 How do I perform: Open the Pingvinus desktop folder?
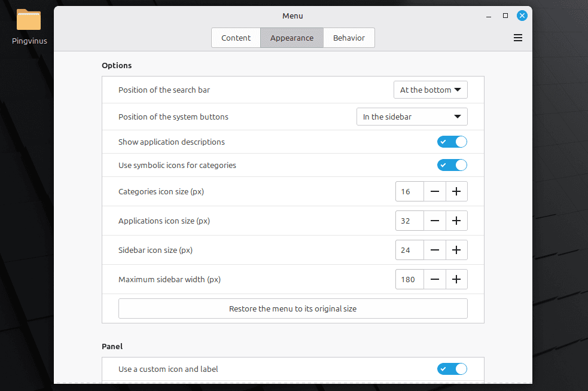coord(29,22)
